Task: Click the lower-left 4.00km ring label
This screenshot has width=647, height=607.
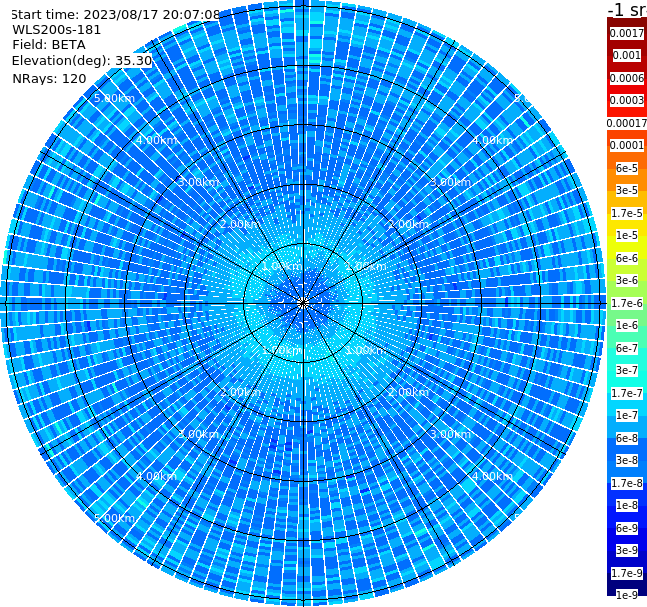Action: [x=156, y=476]
